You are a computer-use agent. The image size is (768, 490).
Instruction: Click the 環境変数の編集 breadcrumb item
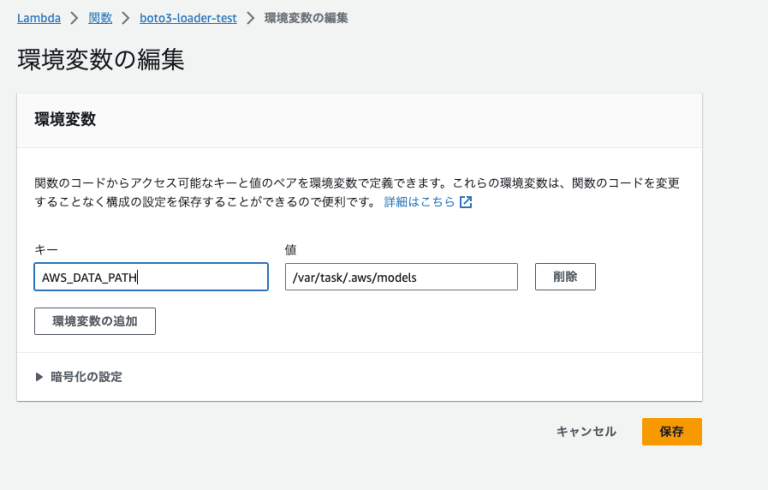coord(306,18)
